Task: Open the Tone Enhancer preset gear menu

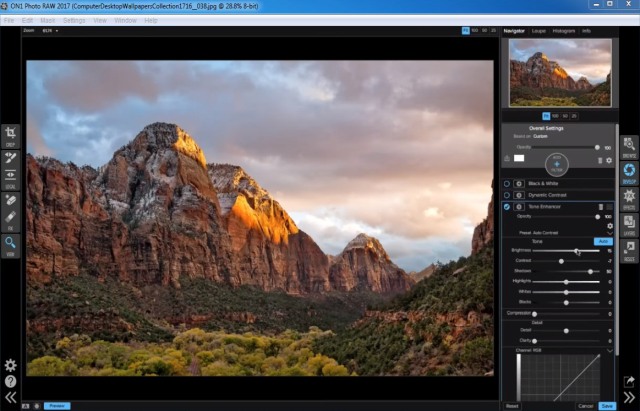Action: click(610, 227)
